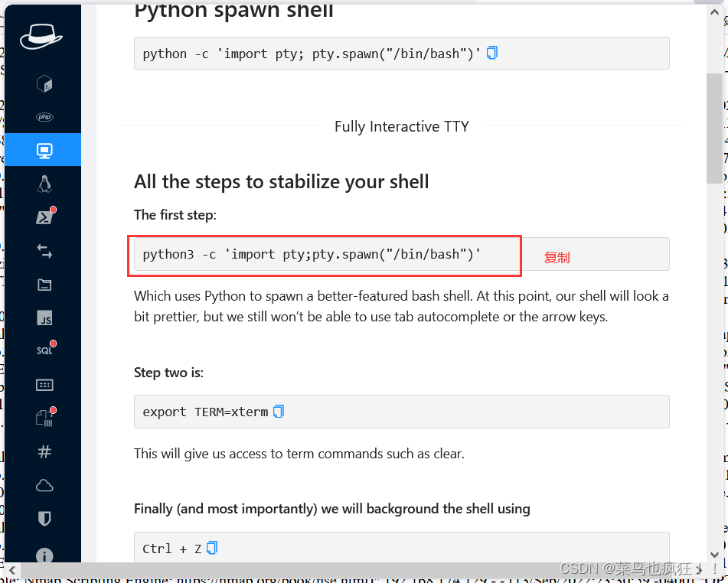
Task: Open the about info icon
Action: (x=44, y=555)
